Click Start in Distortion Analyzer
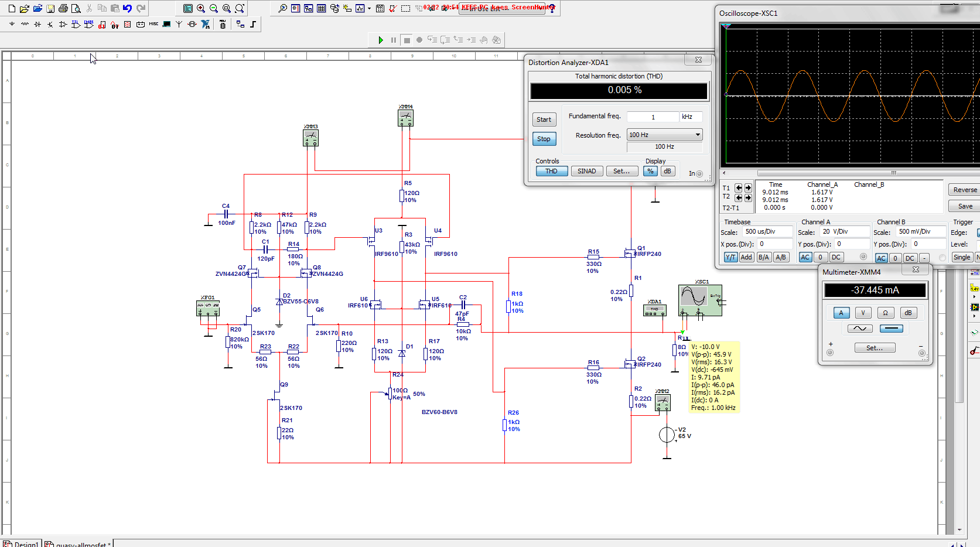Image resolution: width=980 pixels, height=547 pixels. pos(544,119)
